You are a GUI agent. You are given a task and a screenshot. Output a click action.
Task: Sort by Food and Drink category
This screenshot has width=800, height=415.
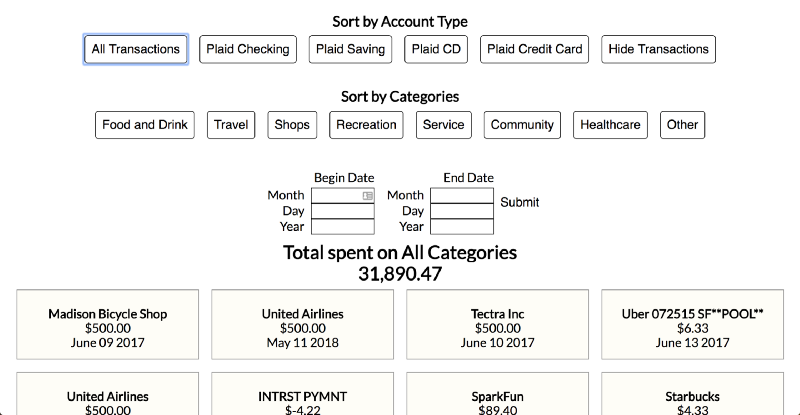[x=144, y=125]
